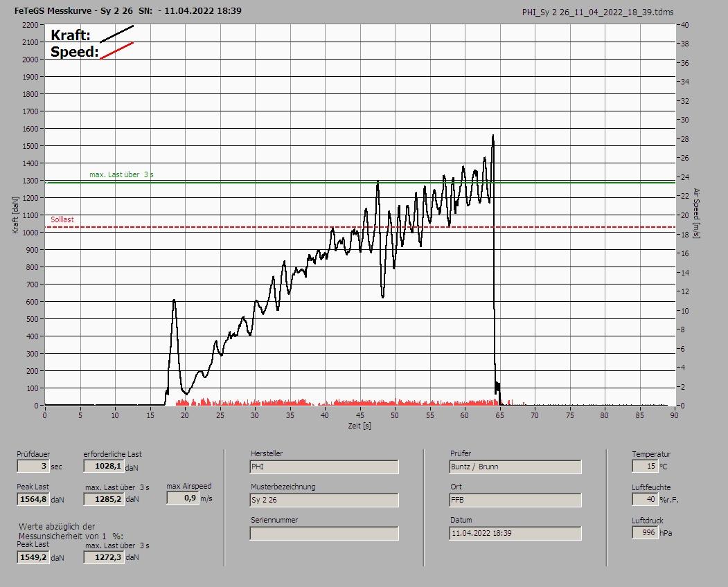The width and height of the screenshot is (728, 587).
Task: Click the max Airspeed field showing 0,9
Action: click(x=182, y=498)
